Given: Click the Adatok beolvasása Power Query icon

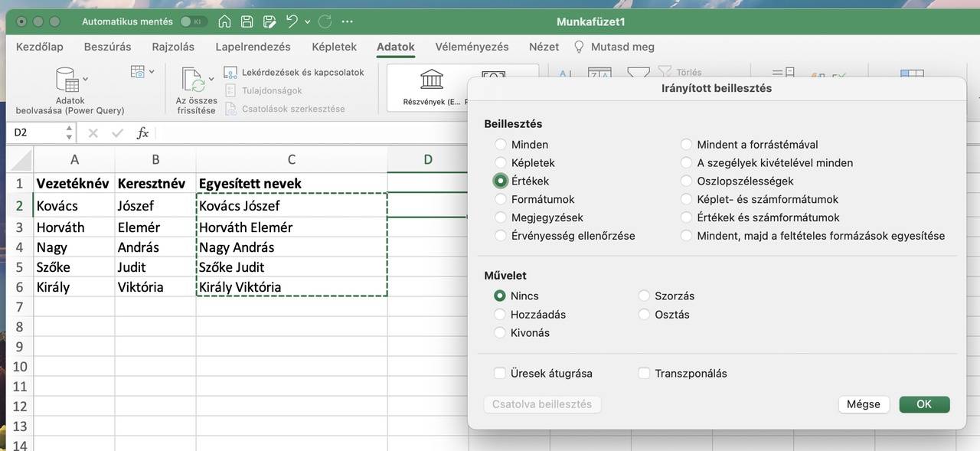Looking at the screenshot, I should click(x=67, y=80).
